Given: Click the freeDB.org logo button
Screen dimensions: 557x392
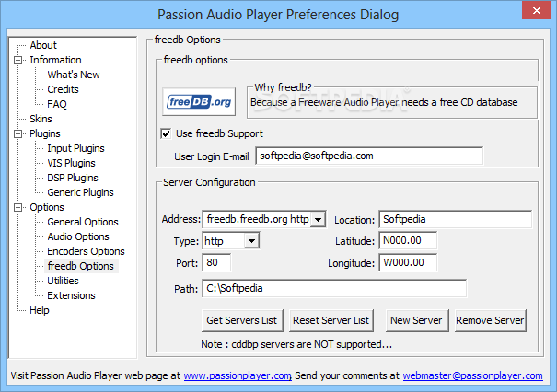Looking at the screenshot, I should point(199,102).
